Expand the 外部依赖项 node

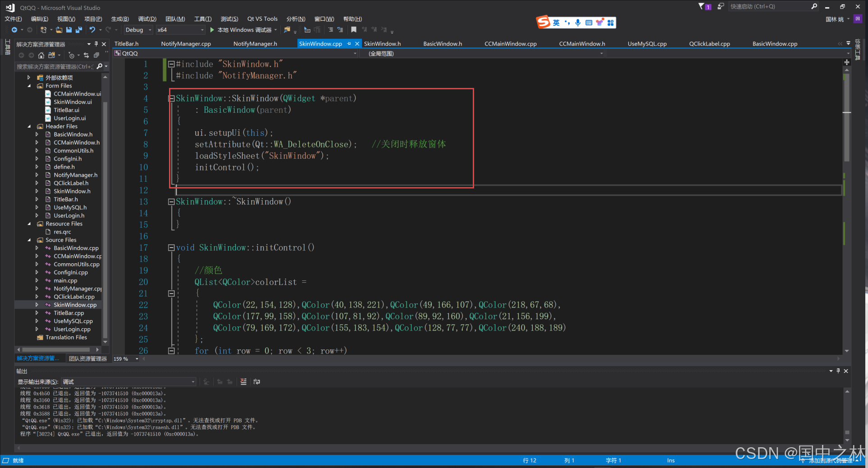coord(29,78)
